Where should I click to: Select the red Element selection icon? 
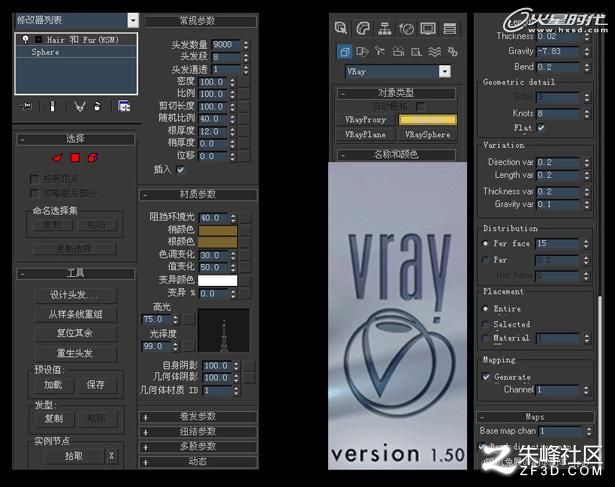coord(93,158)
